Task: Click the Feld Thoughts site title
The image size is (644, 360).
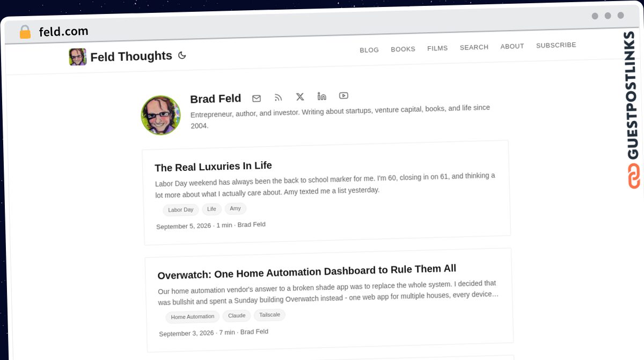Action: click(x=131, y=56)
